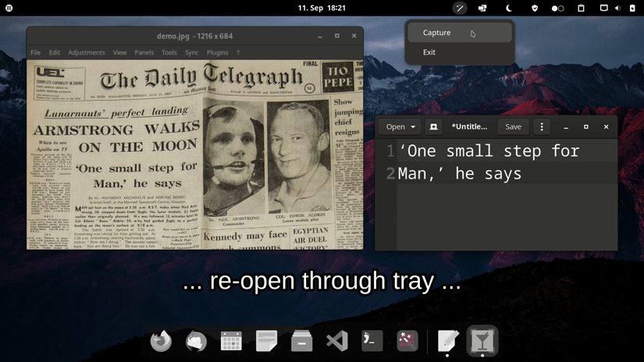Close the text editor window
Image resolution: width=644 pixels, height=362 pixels.
(607, 127)
